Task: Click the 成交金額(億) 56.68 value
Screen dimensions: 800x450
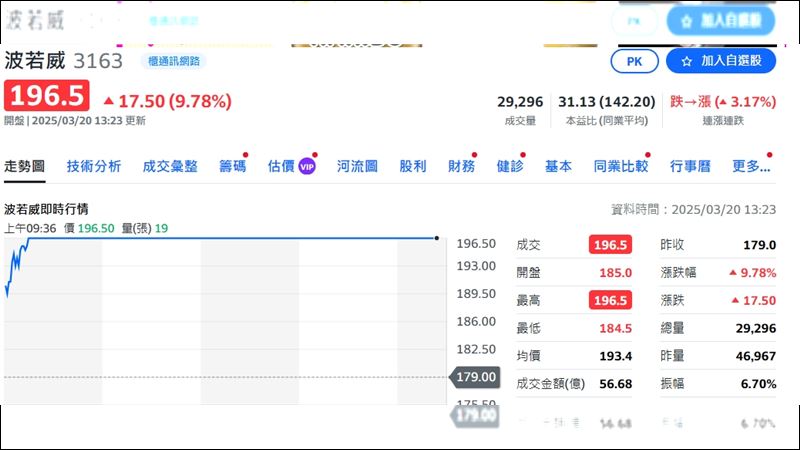Action: click(x=615, y=384)
